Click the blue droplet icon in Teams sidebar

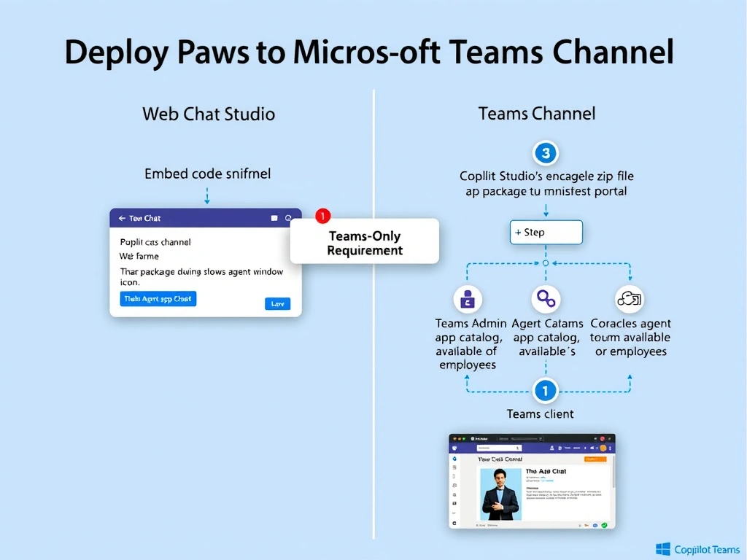click(x=454, y=459)
